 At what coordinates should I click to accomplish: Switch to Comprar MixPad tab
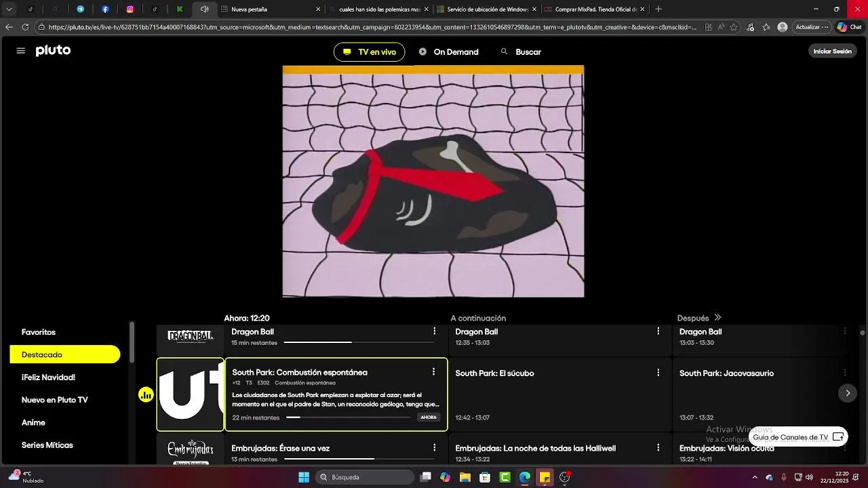[x=594, y=9]
